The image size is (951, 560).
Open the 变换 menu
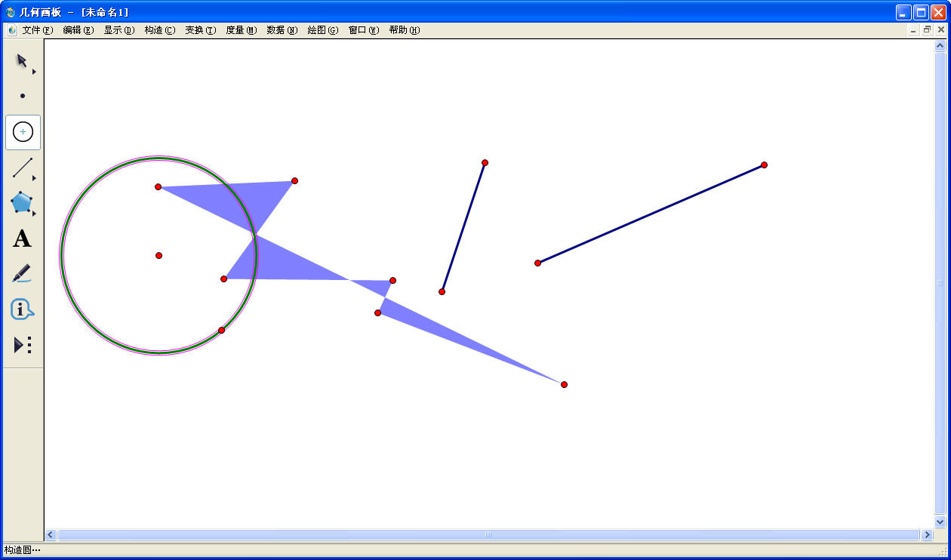200,30
